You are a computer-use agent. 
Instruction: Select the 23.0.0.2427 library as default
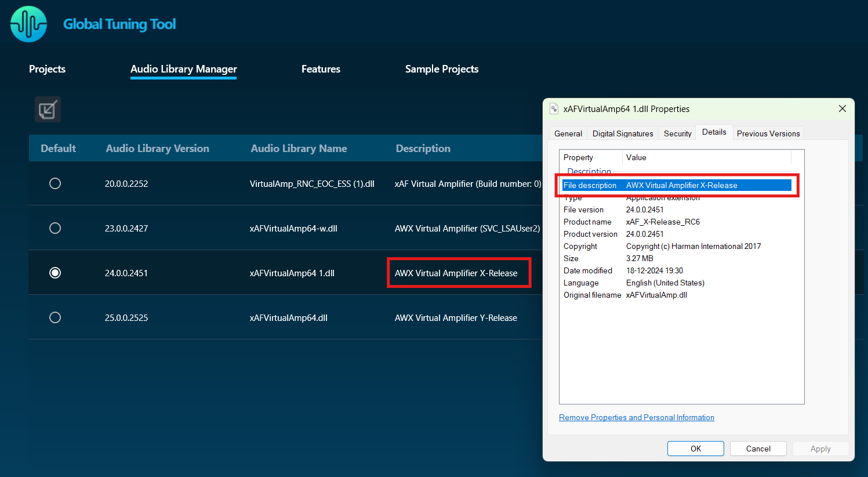pyautogui.click(x=55, y=228)
